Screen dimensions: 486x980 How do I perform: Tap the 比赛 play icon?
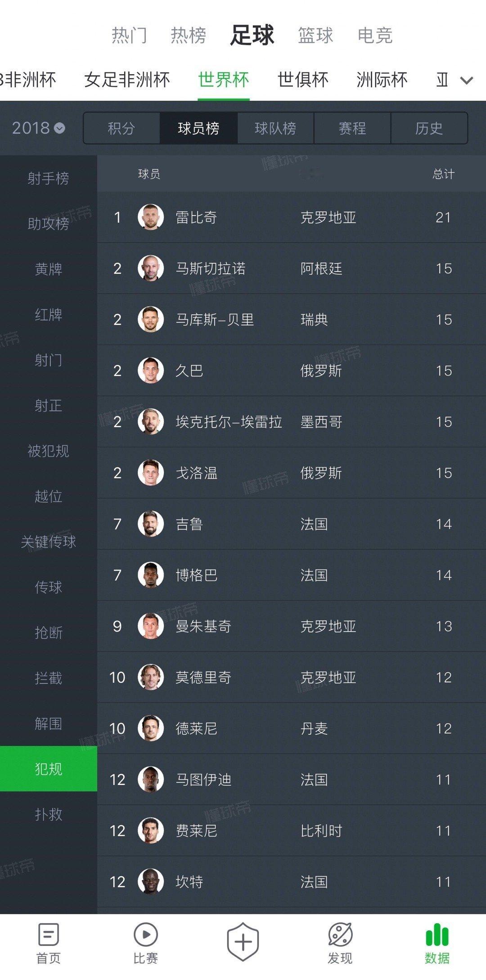point(146,935)
